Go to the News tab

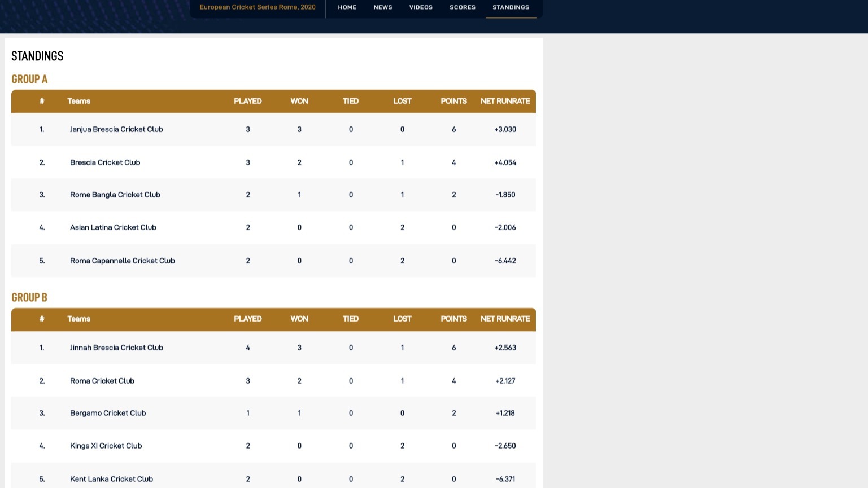(382, 7)
